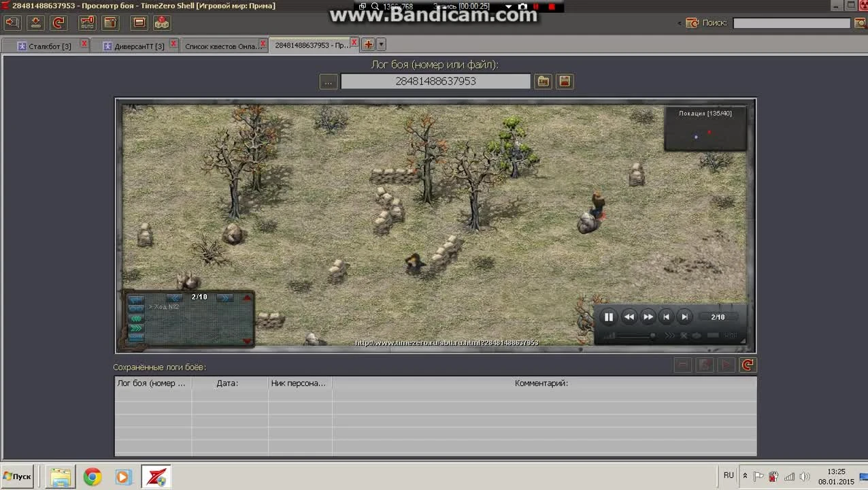Open the tab list dropdown arrow
This screenshot has height=490, width=868.
click(x=381, y=45)
